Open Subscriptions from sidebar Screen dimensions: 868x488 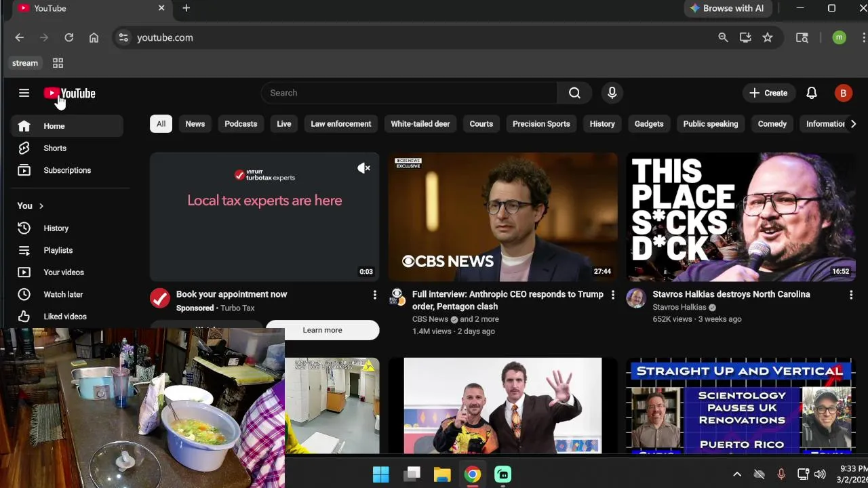[67, 170]
